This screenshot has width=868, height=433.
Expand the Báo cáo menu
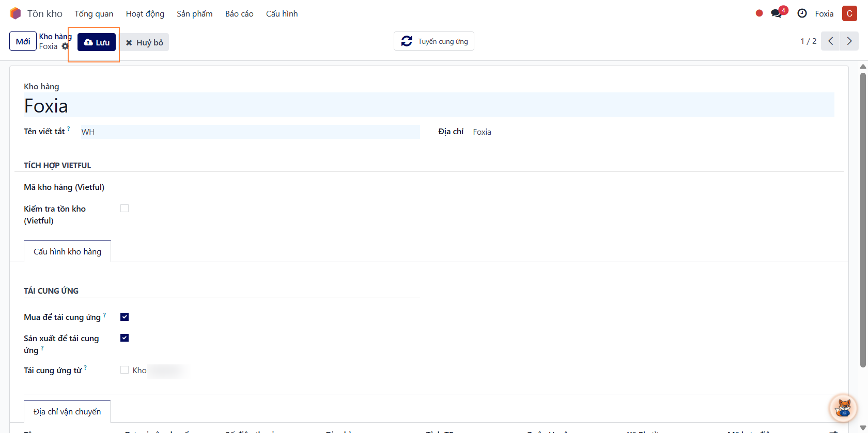tap(239, 14)
